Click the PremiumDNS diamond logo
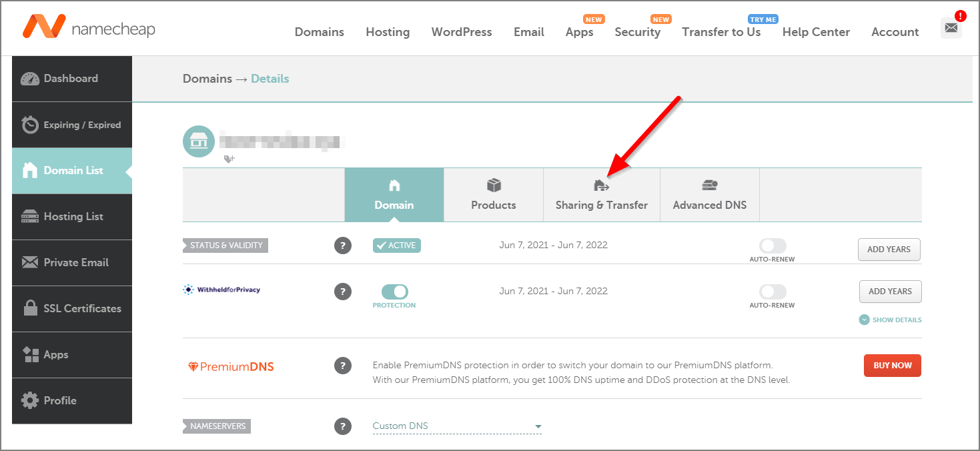980x451 pixels. pyautogui.click(x=231, y=366)
